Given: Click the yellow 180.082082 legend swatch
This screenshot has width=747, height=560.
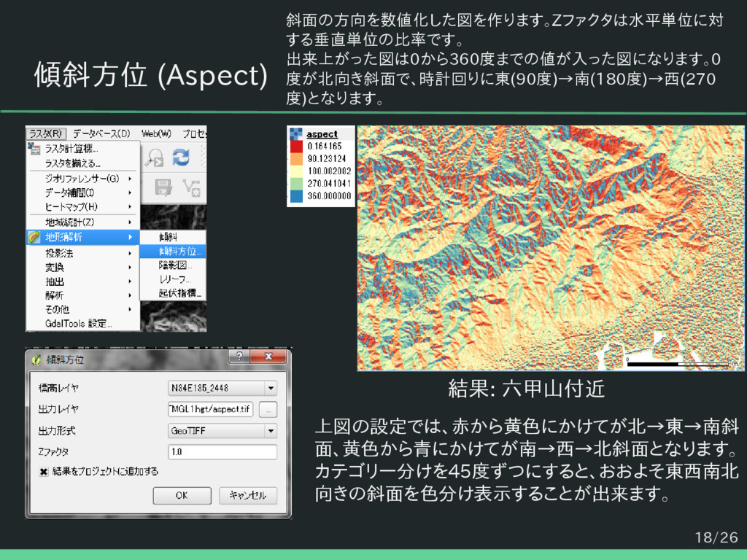Looking at the screenshot, I should 296,171.
